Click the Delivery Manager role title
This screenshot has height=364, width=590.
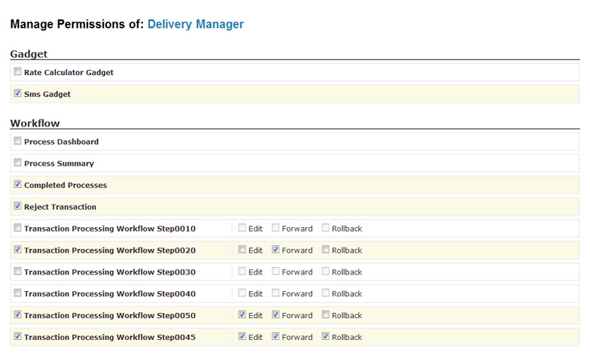pyautogui.click(x=195, y=25)
